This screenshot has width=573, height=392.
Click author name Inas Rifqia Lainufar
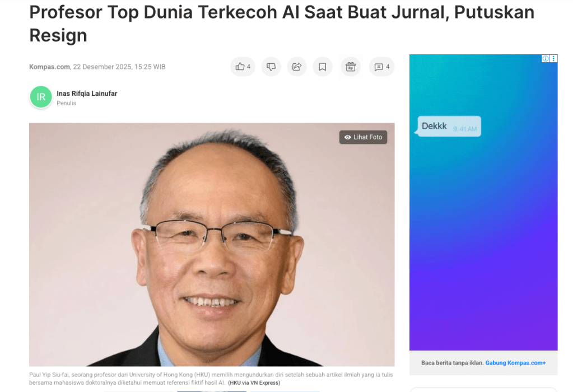(87, 94)
